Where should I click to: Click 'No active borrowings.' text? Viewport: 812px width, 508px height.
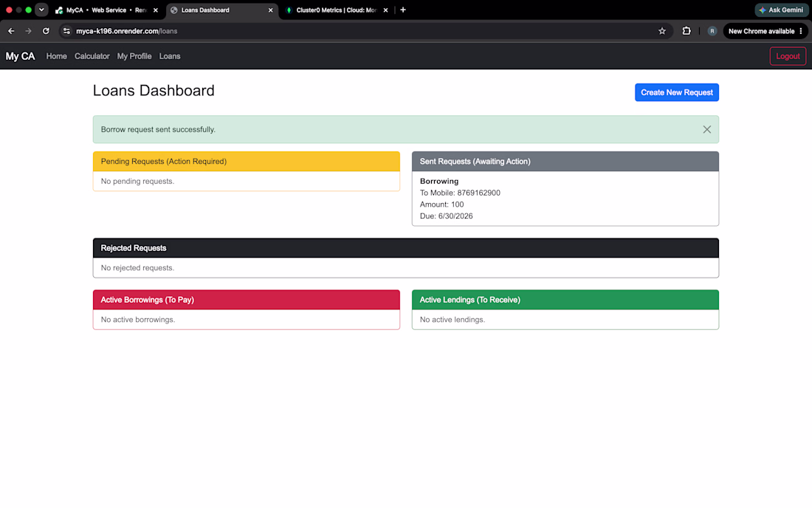click(138, 320)
